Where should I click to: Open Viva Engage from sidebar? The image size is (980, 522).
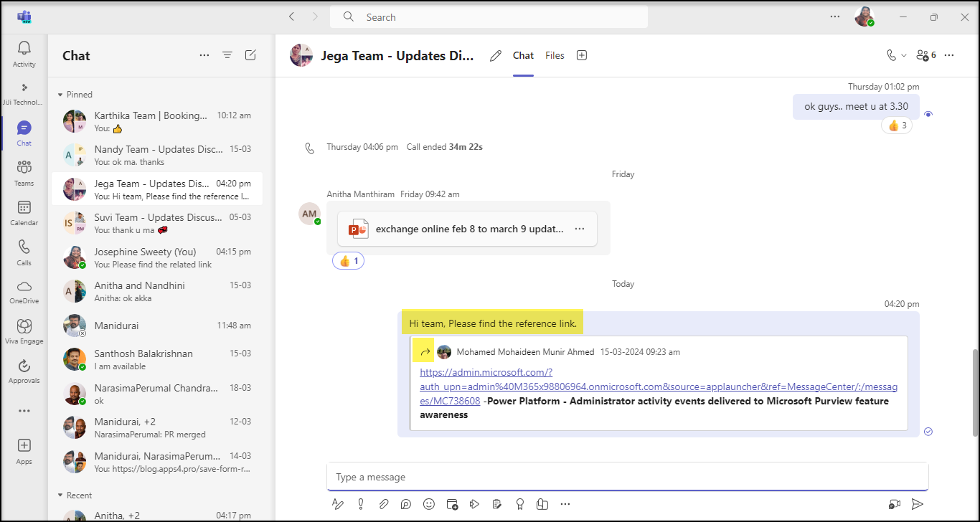pos(24,331)
